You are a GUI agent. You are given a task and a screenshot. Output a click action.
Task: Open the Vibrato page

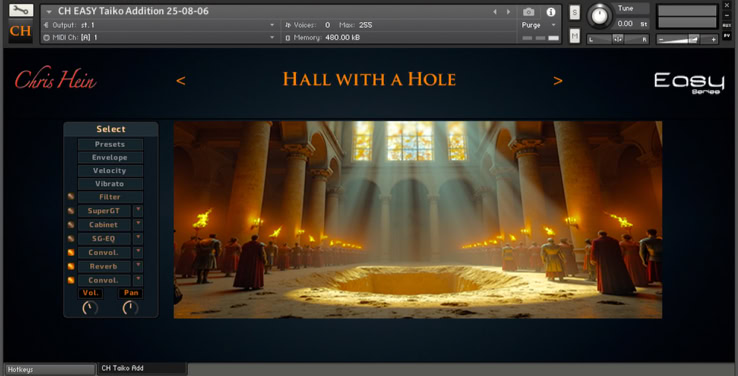pos(110,184)
